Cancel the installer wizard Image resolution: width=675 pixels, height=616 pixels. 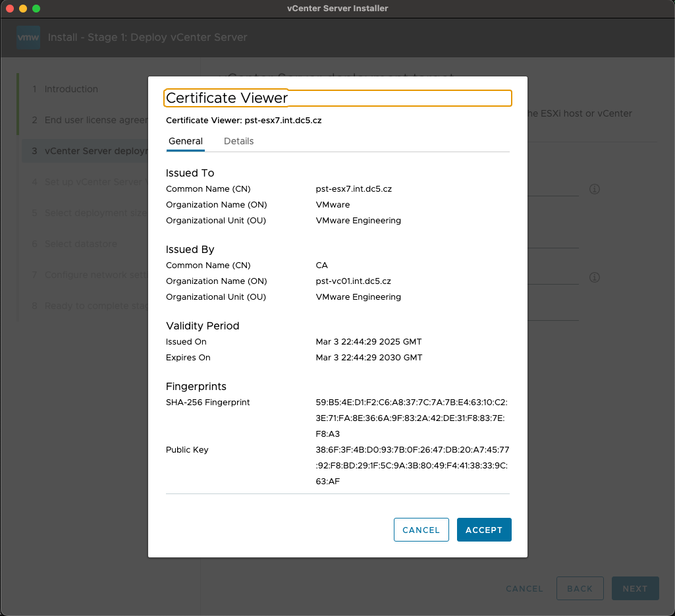click(x=524, y=588)
